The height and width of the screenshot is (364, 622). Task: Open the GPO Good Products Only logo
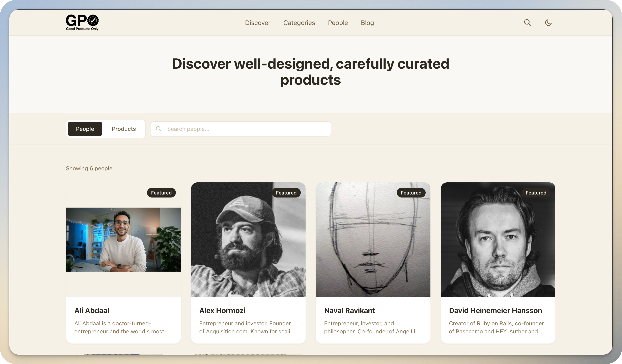coord(82,23)
